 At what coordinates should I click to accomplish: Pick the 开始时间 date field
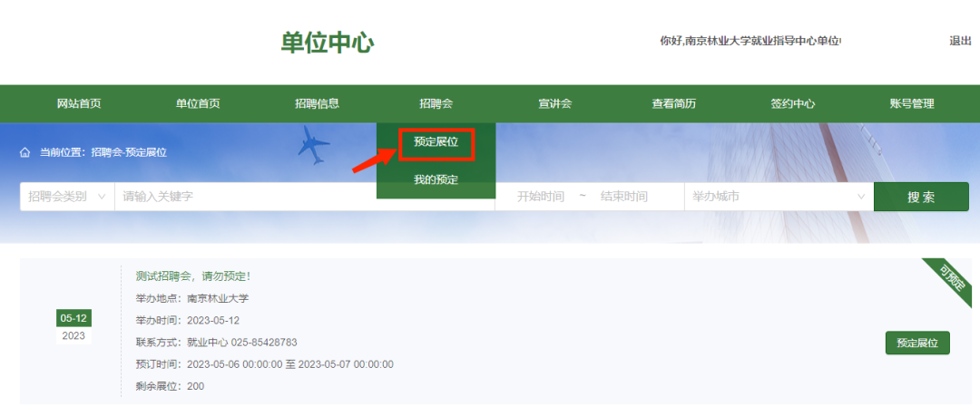point(541,197)
